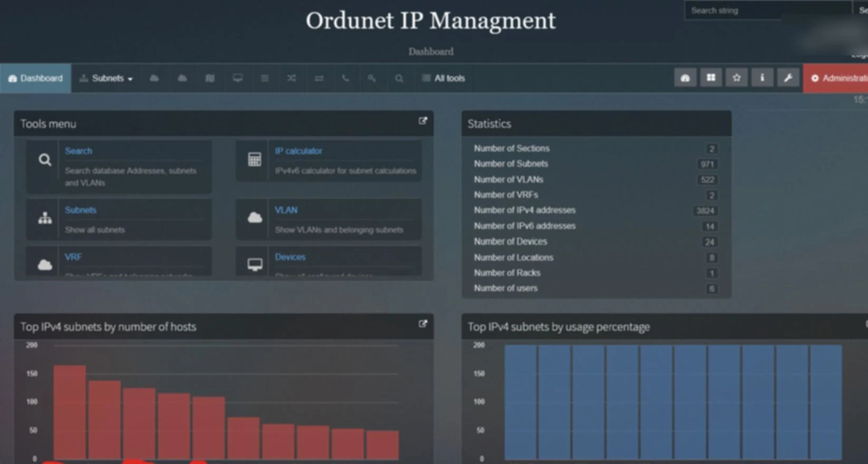Click the gauge dashboard button near Administration
The image size is (868, 464).
click(x=685, y=78)
